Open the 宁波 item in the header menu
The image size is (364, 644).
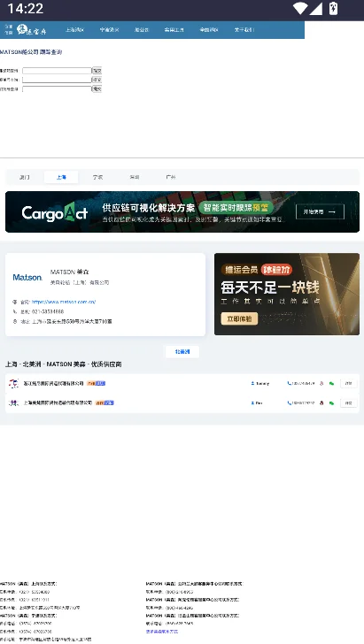(x=110, y=30)
